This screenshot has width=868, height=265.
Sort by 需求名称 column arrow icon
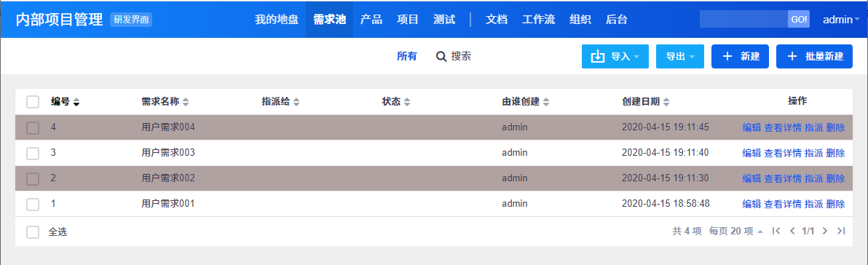(186, 102)
